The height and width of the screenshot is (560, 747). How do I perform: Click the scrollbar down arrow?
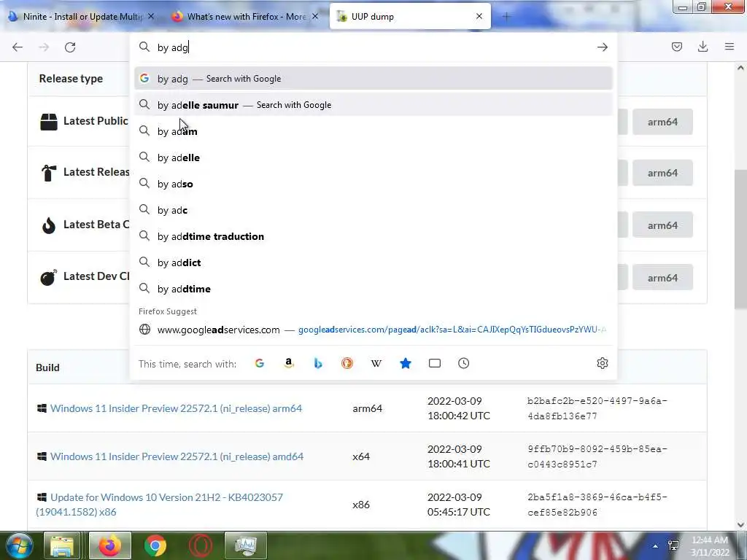[x=740, y=524]
